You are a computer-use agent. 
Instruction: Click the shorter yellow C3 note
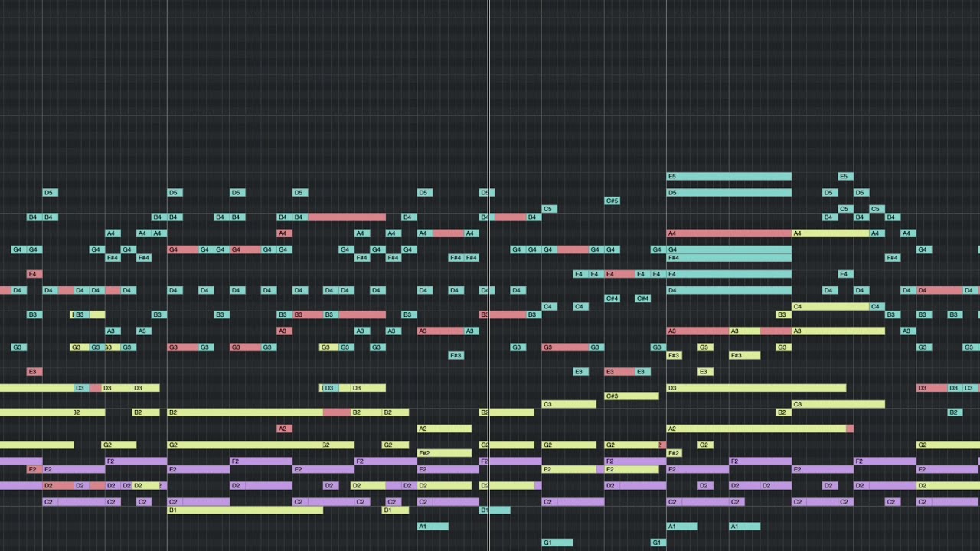569,404
